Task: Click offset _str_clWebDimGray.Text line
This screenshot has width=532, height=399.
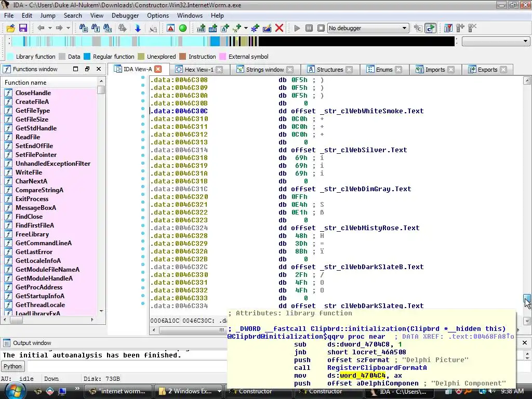Action: pyautogui.click(x=351, y=189)
